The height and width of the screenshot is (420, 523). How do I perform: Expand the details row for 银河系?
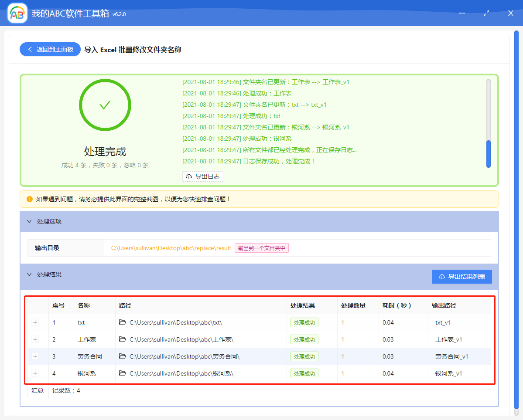(x=35, y=373)
